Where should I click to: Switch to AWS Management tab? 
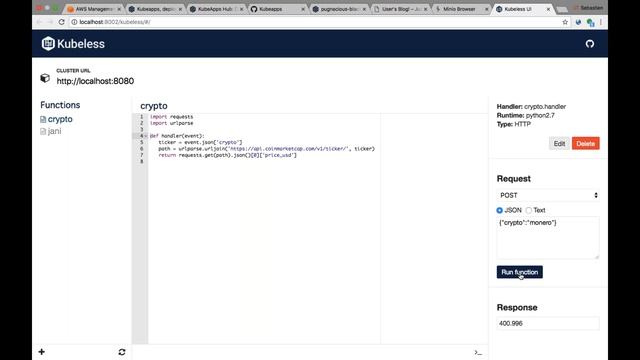click(94, 9)
